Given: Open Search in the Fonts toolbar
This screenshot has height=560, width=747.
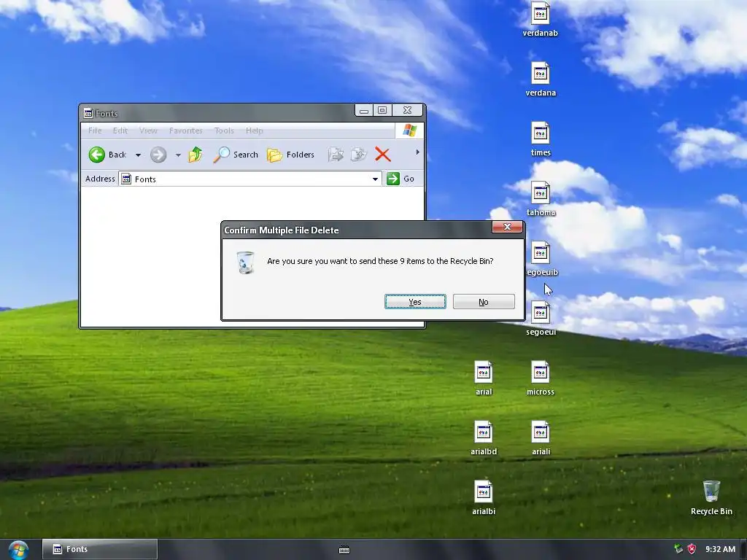Looking at the screenshot, I should [x=236, y=155].
